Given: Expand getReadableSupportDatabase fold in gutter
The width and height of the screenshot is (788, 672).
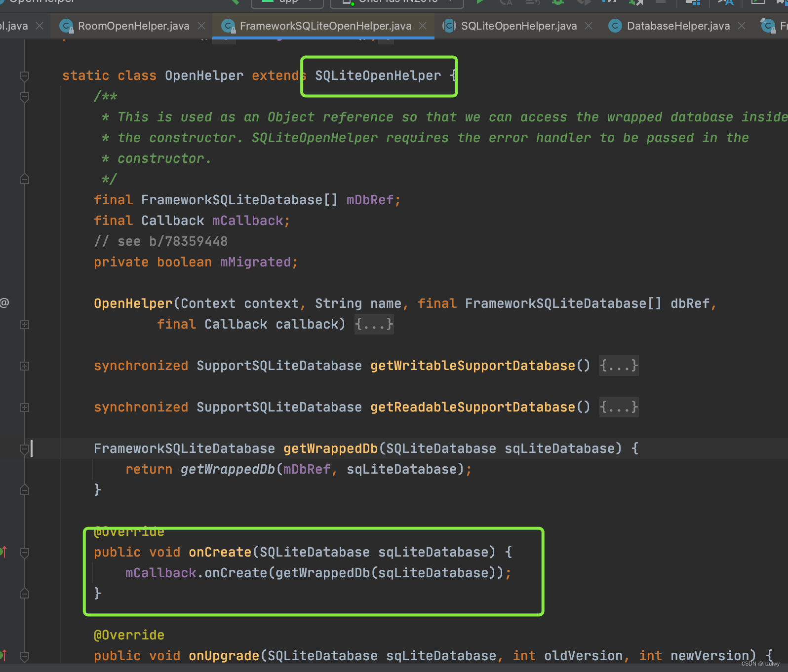Looking at the screenshot, I should tap(25, 408).
